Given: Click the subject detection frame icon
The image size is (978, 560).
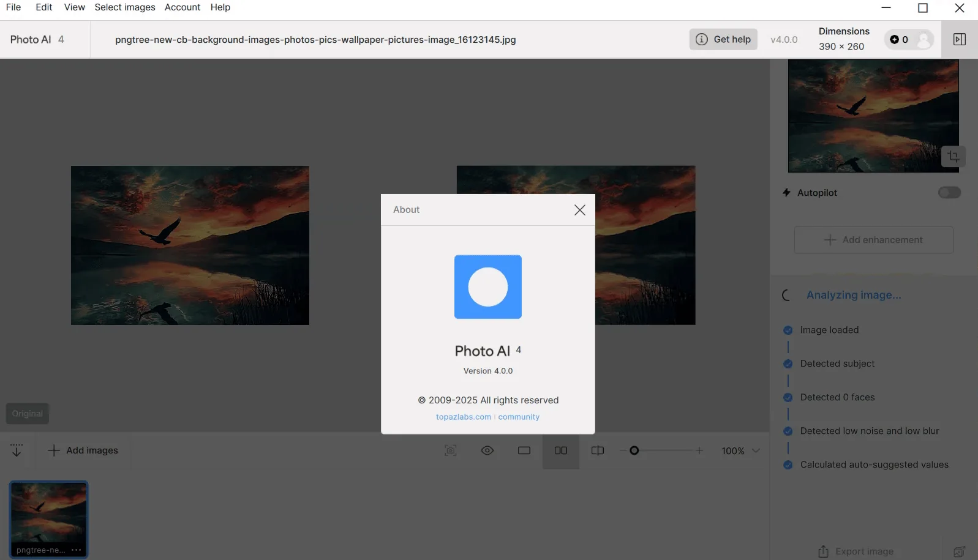Looking at the screenshot, I should [451, 451].
